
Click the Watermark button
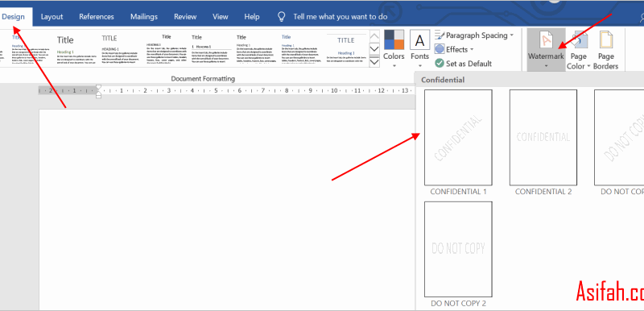(x=546, y=49)
